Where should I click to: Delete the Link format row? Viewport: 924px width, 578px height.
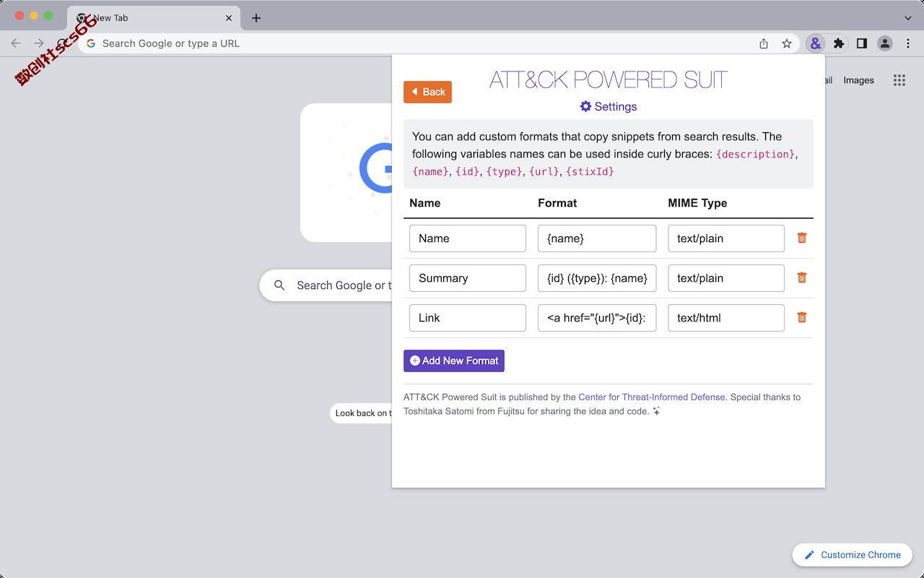802,317
